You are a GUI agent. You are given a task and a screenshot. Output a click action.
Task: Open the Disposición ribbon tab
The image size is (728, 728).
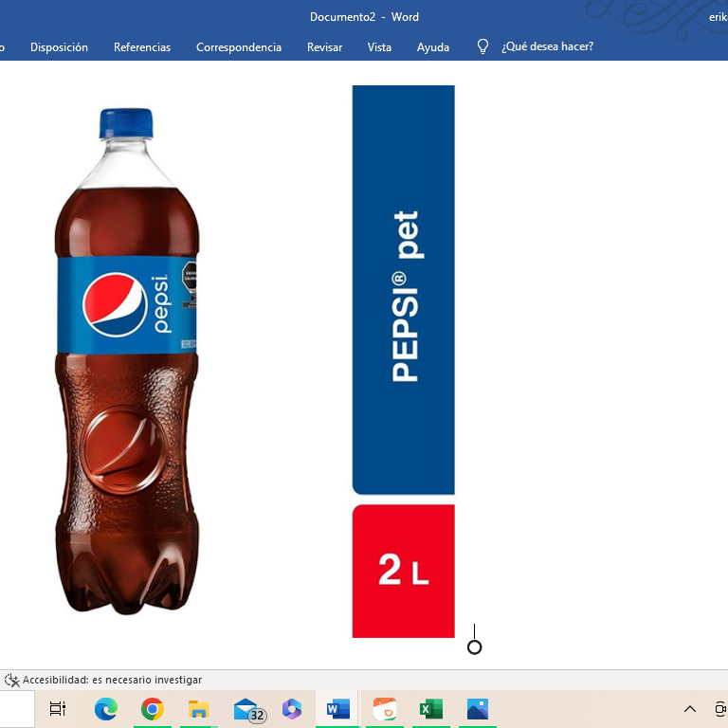[59, 47]
